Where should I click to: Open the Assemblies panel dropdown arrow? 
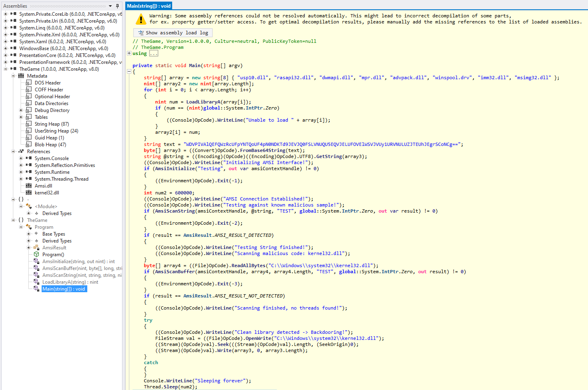110,6
